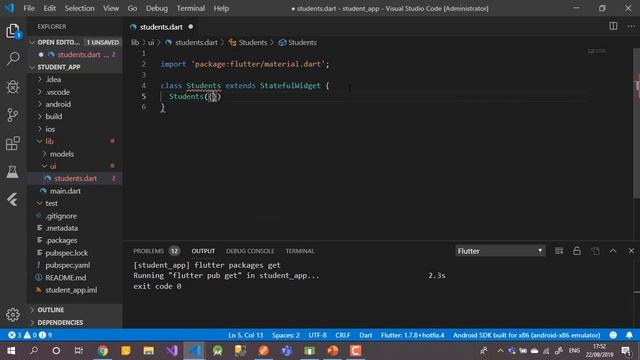Open the editor More Actions menu
640x360 pixels.
[x=631, y=26]
